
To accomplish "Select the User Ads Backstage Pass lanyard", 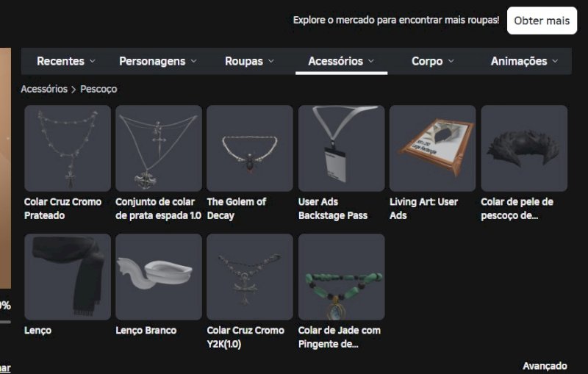I will pos(341,148).
